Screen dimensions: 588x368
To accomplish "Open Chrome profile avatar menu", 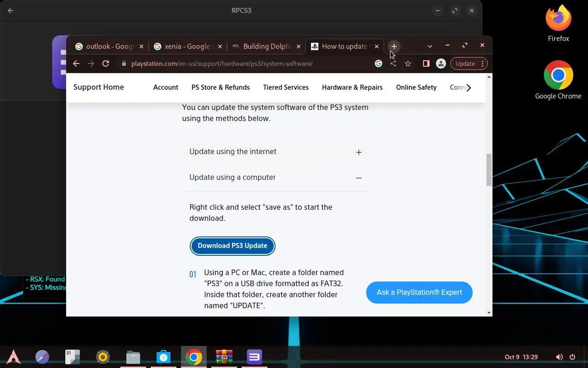I will 441,63.
